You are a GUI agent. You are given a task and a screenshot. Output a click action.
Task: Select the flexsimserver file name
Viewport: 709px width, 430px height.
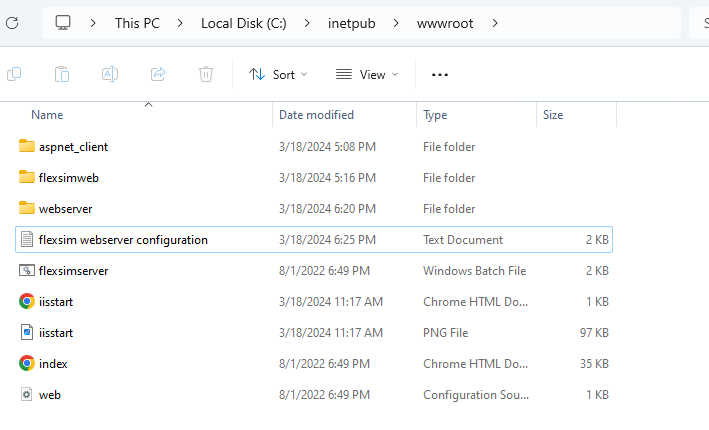74,271
